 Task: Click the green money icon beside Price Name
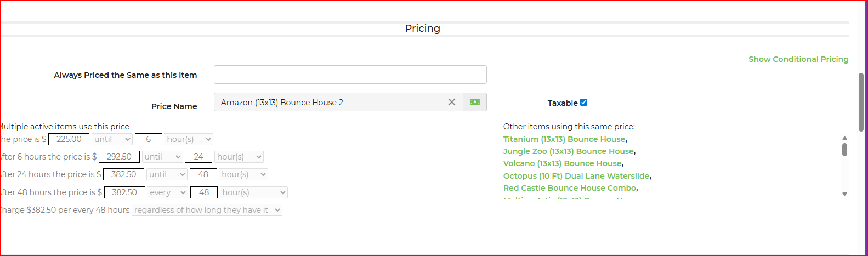pyautogui.click(x=475, y=102)
